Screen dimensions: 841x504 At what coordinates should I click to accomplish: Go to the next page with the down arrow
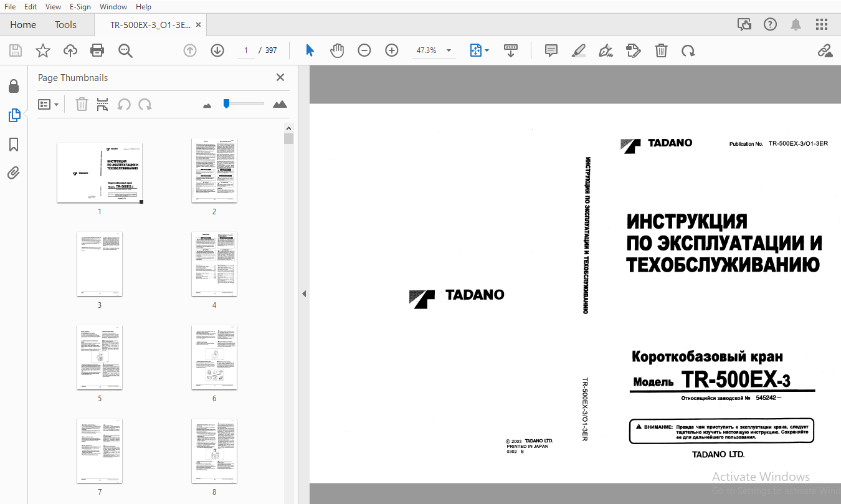pos(217,50)
